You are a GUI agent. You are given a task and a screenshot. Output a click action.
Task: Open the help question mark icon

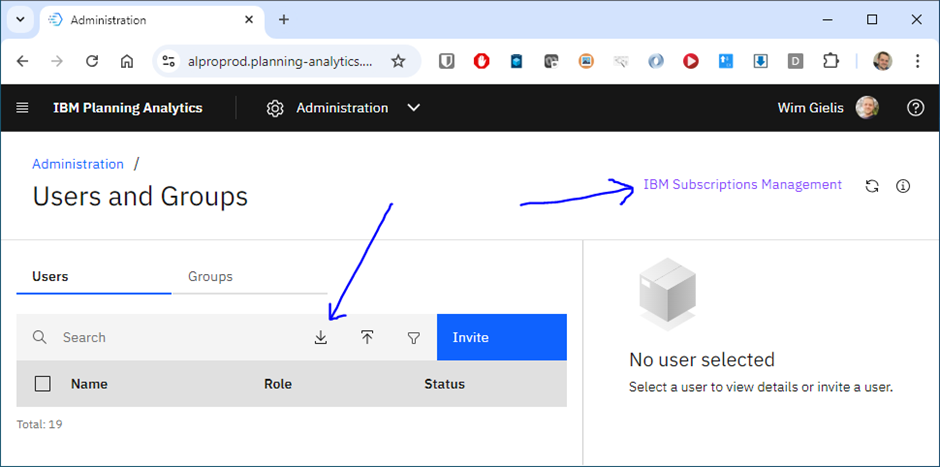(x=915, y=108)
